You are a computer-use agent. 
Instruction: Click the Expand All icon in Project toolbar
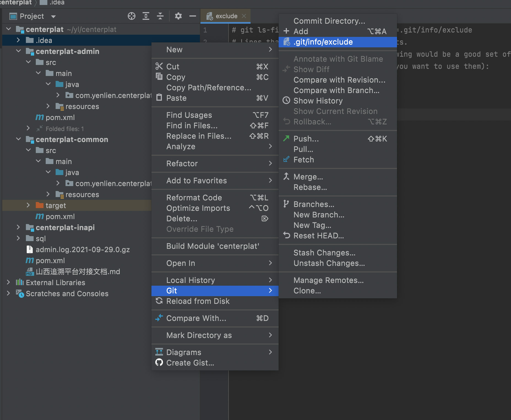click(x=146, y=16)
